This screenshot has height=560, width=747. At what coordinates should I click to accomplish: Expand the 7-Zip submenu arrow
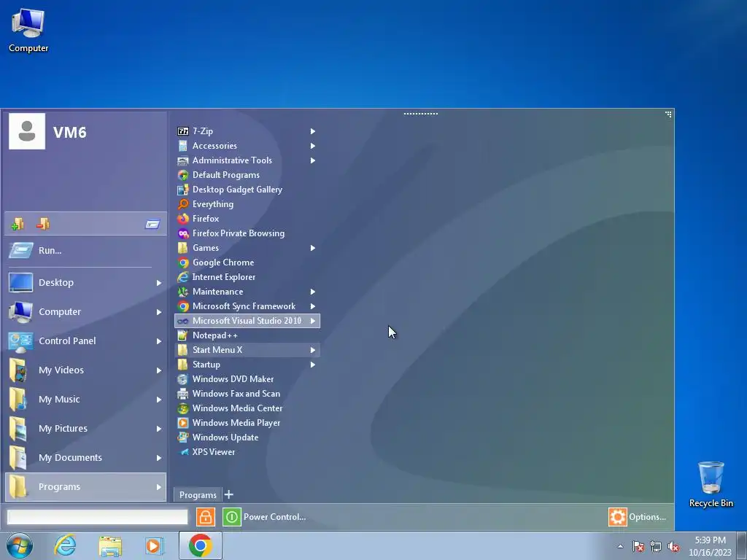click(x=313, y=131)
